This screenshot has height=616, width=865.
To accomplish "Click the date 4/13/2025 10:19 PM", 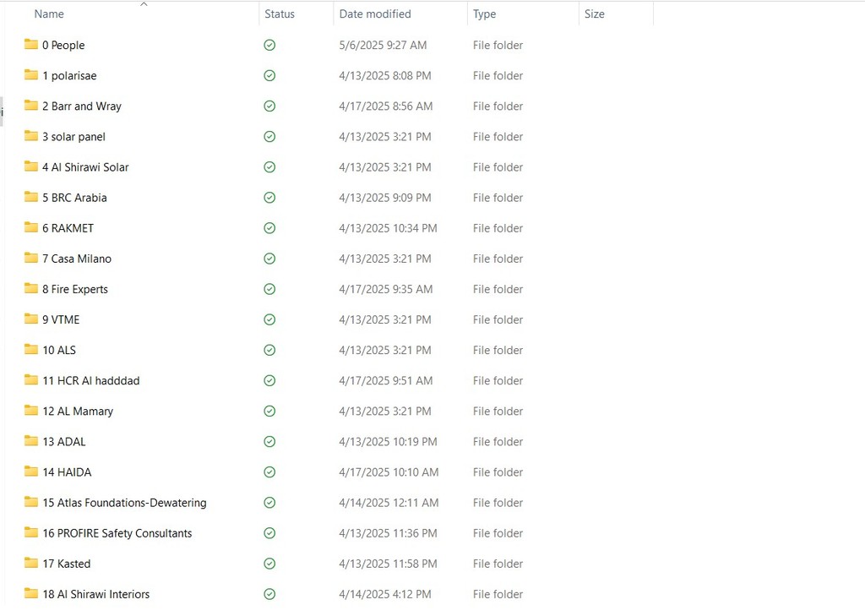I will [x=388, y=442].
